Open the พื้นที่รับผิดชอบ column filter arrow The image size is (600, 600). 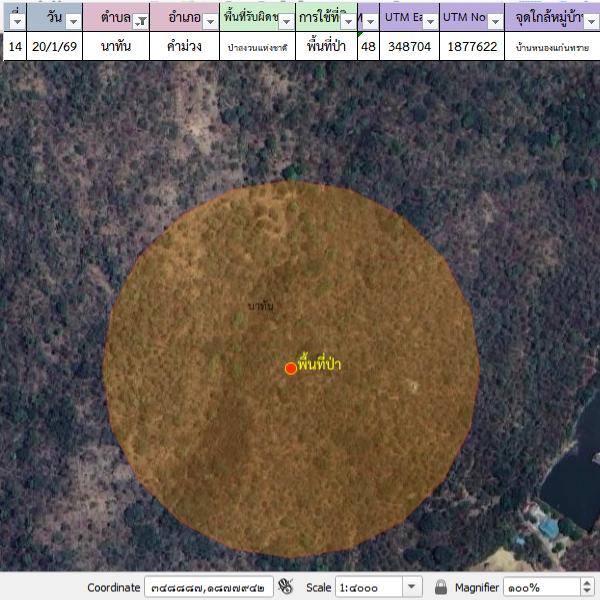point(285,20)
